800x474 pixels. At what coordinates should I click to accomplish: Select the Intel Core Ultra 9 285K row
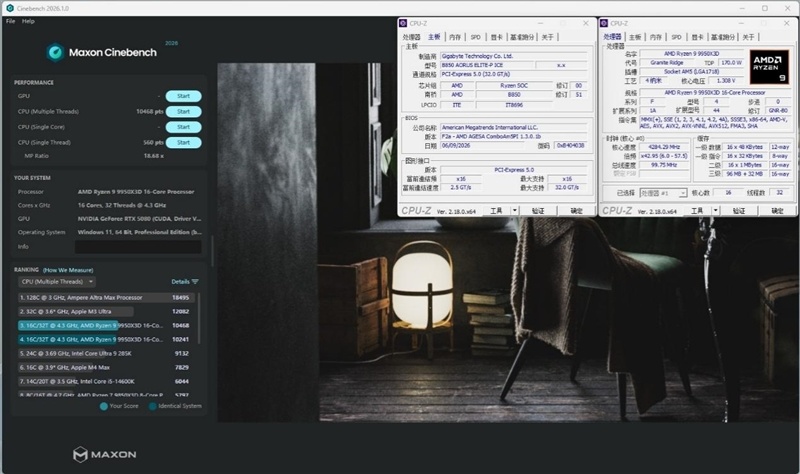pyautogui.click(x=106, y=353)
